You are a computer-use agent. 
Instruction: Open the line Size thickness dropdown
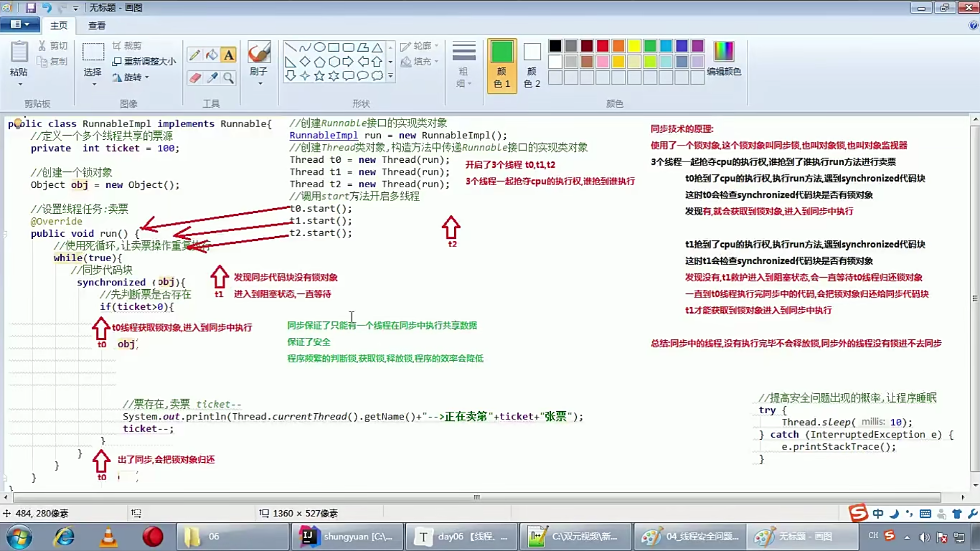(x=464, y=64)
